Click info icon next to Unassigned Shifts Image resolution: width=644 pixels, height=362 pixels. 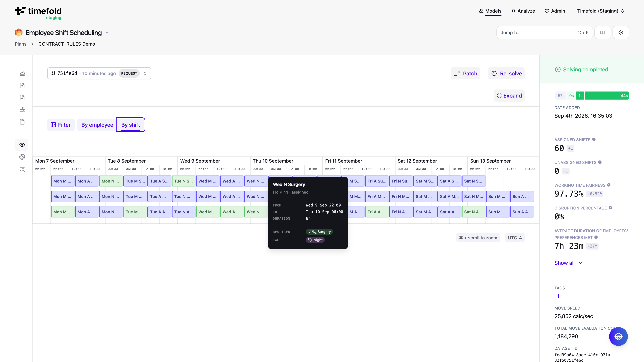pyautogui.click(x=600, y=162)
